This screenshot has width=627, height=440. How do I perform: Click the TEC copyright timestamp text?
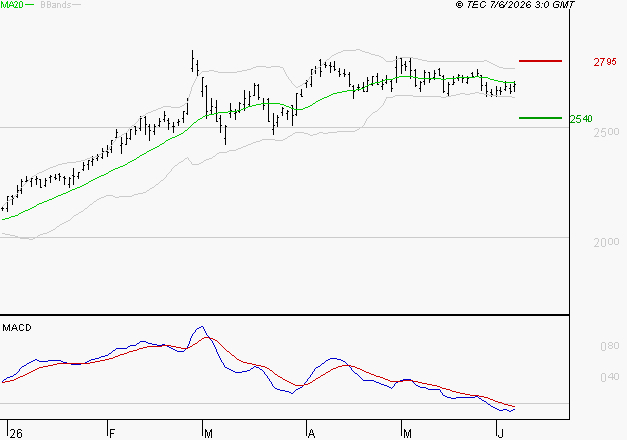click(515, 5)
